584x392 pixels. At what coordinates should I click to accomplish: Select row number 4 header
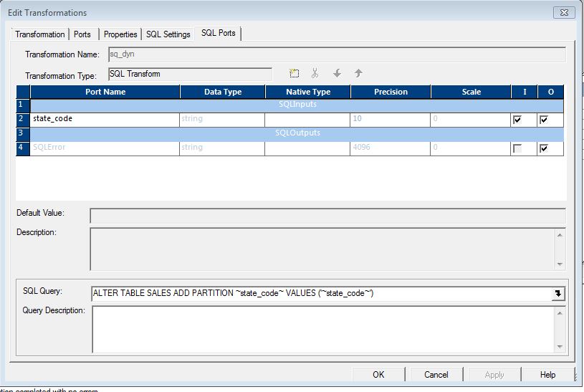(23, 148)
